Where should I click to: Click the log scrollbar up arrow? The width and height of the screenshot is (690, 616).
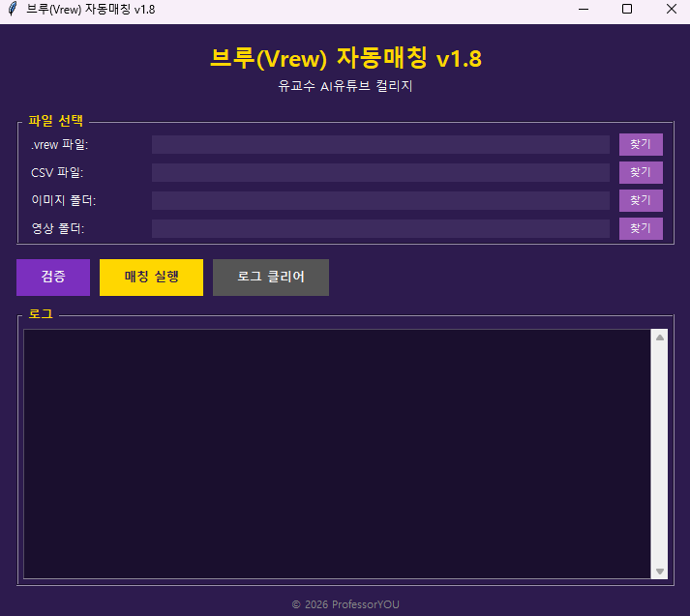pos(659,337)
